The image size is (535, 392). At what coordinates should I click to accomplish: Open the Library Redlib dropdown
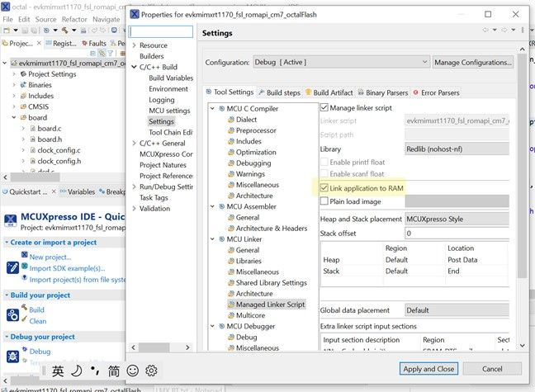pyautogui.click(x=457, y=149)
